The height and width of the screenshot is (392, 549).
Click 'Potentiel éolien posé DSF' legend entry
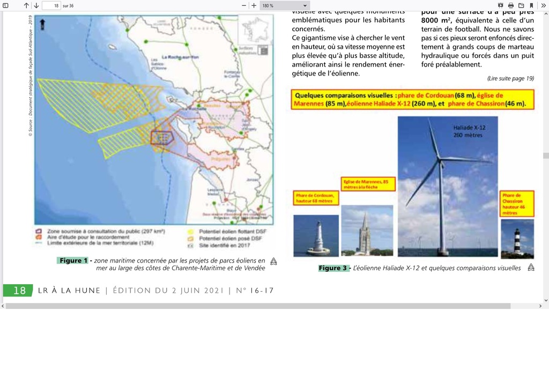[231, 239]
